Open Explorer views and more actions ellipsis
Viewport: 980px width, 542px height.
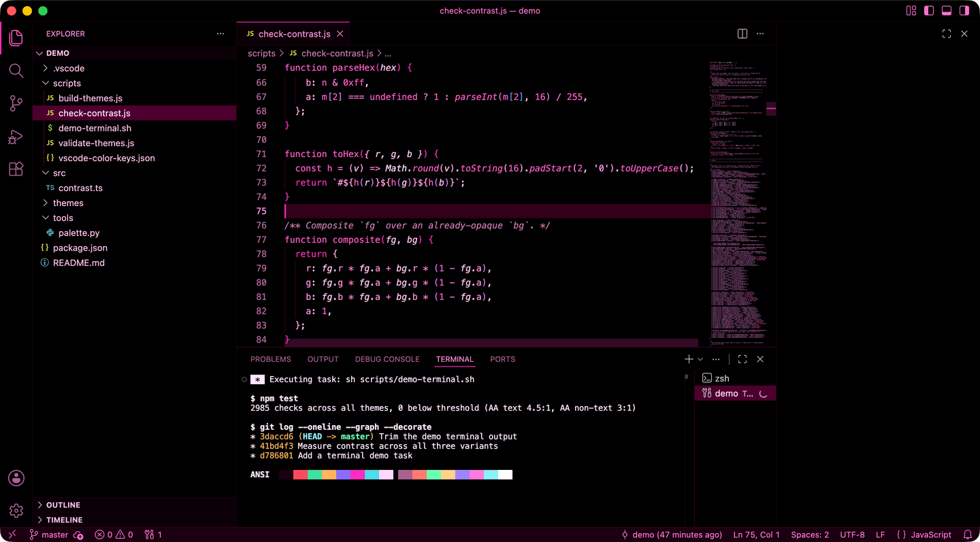[x=220, y=34]
